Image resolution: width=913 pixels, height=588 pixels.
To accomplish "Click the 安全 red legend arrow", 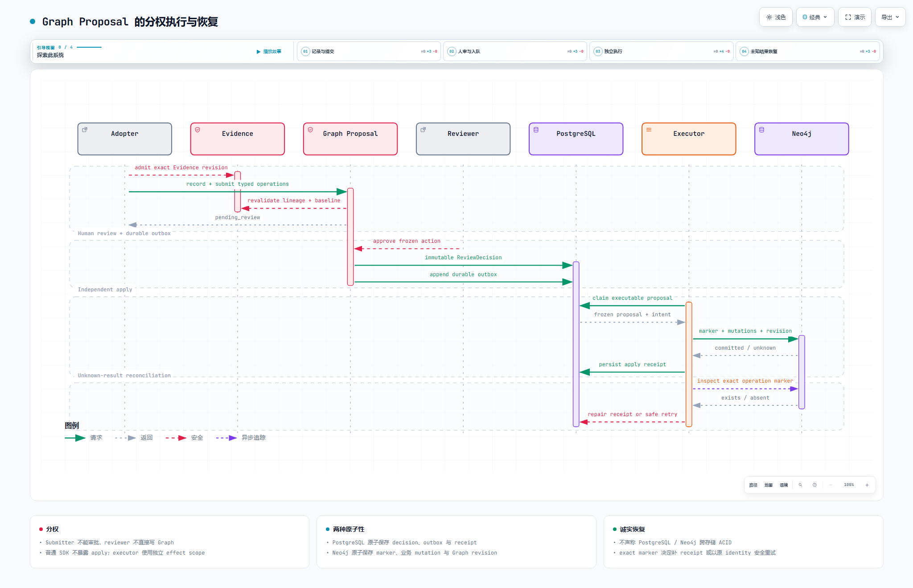I will (176, 438).
